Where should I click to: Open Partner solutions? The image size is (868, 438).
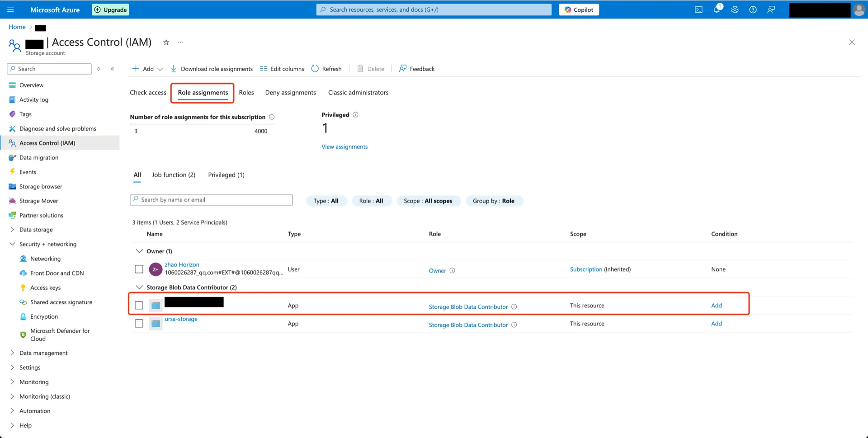(x=41, y=215)
